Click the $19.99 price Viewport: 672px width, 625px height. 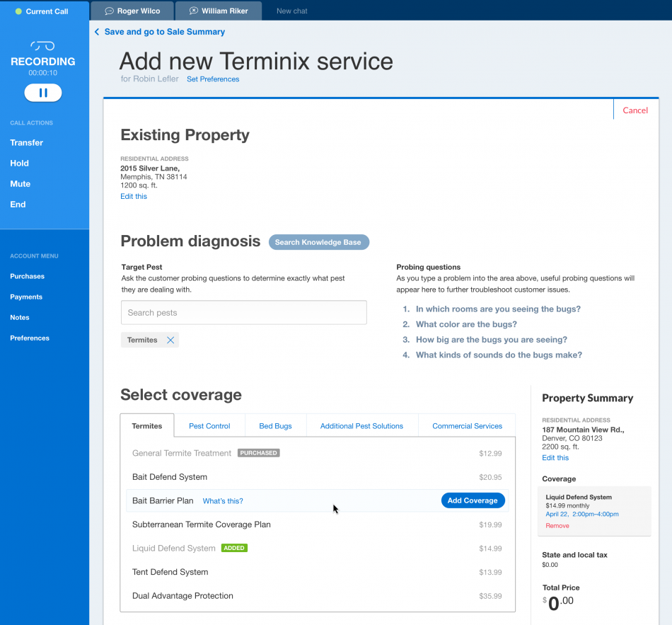pos(490,524)
